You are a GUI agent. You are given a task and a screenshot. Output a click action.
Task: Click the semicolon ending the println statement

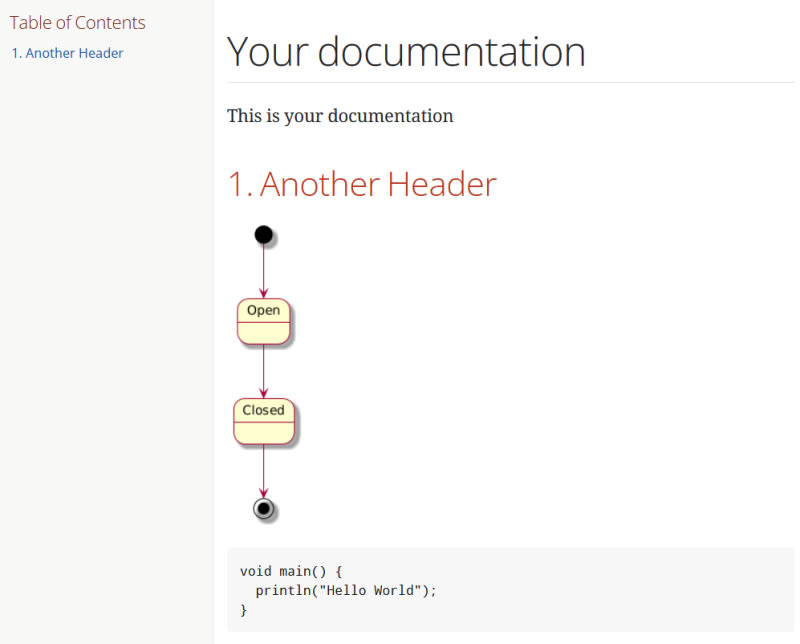click(x=434, y=590)
